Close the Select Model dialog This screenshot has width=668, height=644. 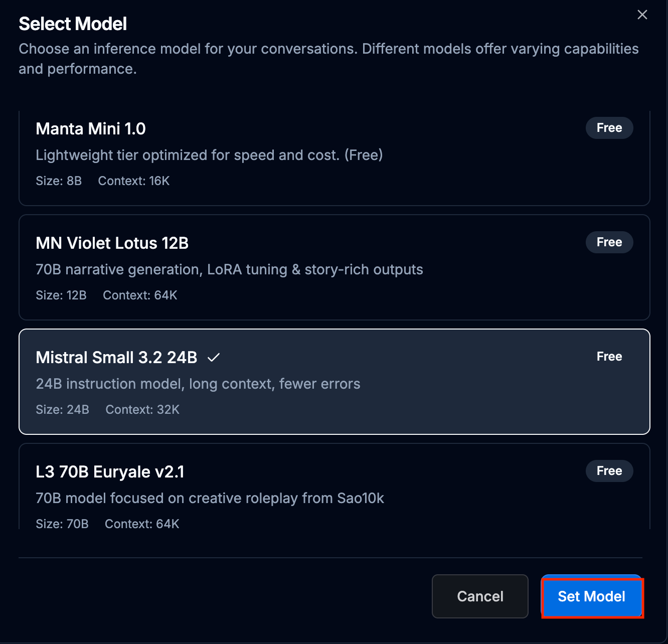(642, 15)
